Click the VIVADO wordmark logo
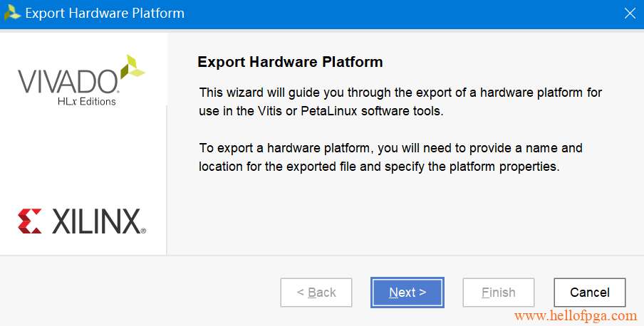 coord(68,81)
